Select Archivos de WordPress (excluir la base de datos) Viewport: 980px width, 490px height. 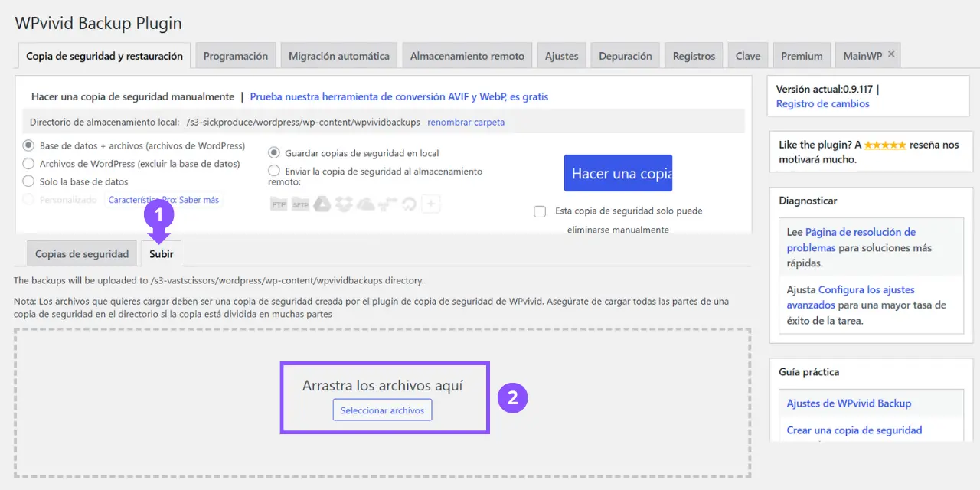pos(28,163)
